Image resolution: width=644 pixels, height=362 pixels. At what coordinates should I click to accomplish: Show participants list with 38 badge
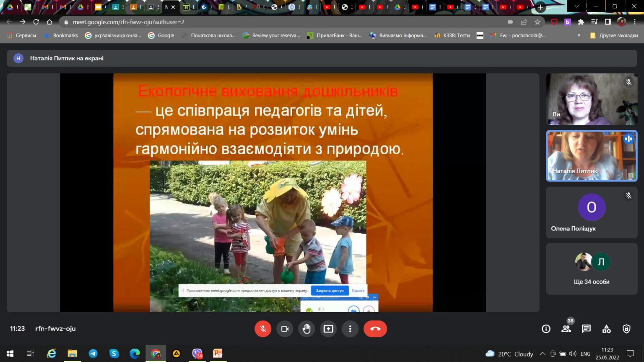pyautogui.click(x=566, y=328)
